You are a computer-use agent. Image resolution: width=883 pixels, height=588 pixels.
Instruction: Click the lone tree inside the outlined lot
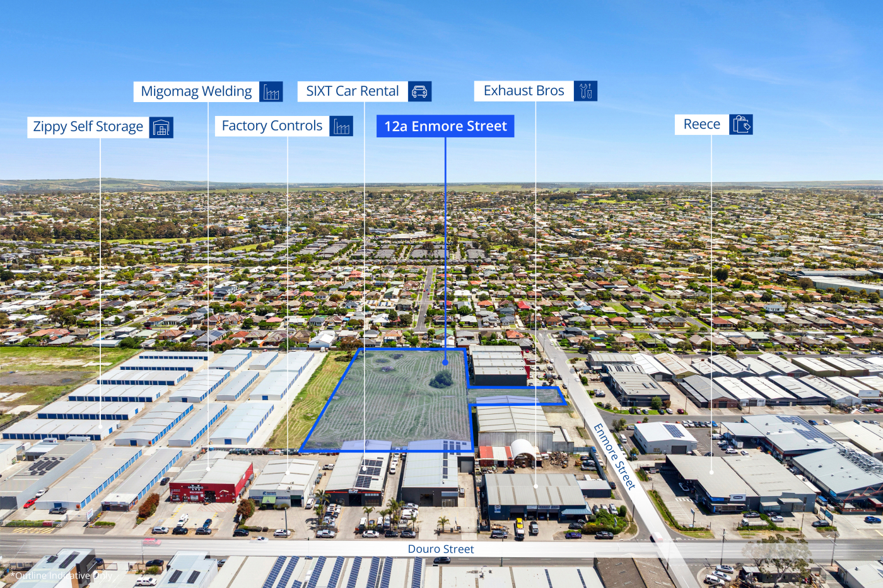coord(441,379)
